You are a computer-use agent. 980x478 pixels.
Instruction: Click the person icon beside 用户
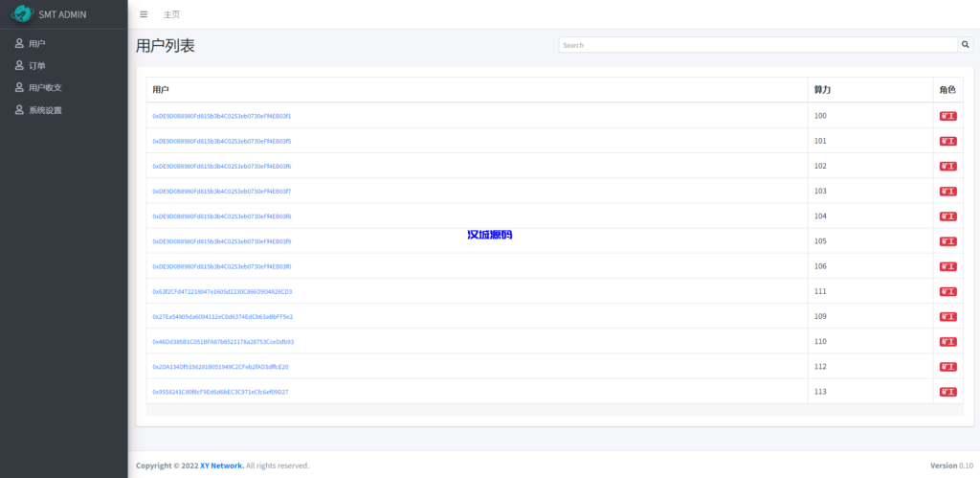pos(19,43)
